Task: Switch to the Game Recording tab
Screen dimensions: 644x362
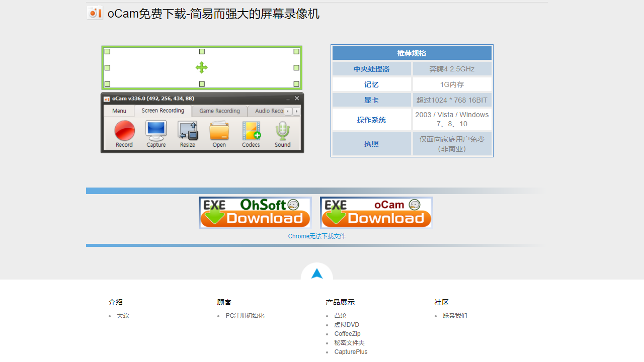Action: pyautogui.click(x=219, y=111)
